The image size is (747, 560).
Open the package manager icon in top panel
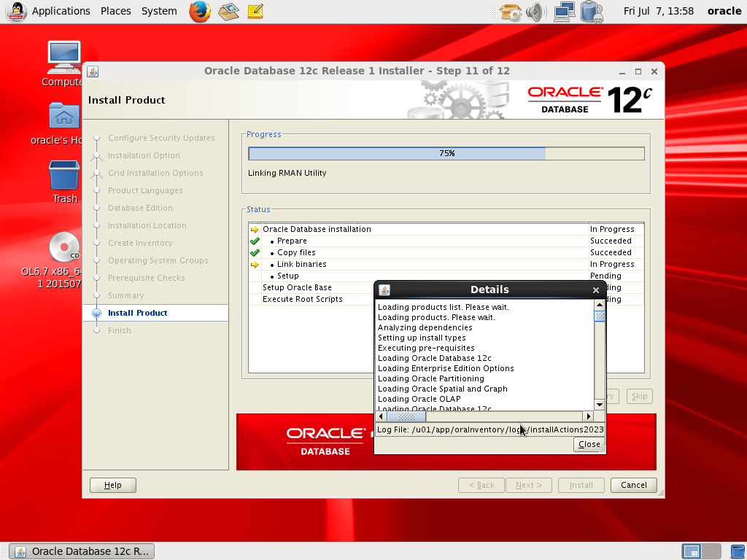(228, 12)
